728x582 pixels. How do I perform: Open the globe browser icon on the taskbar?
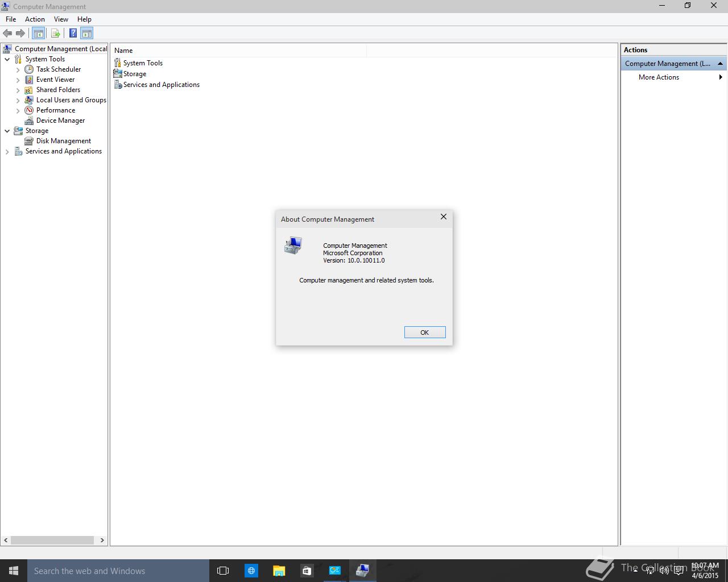251,571
